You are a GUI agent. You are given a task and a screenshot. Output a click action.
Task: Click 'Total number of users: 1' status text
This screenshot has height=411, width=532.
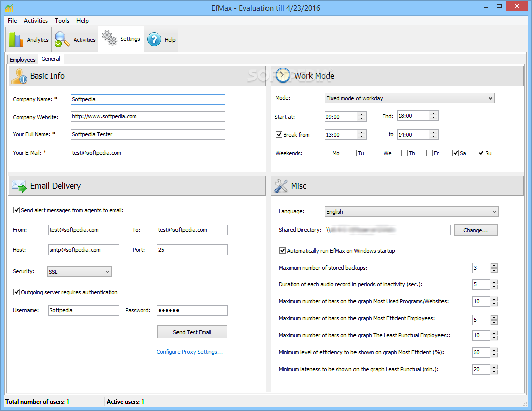(x=37, y=402)
